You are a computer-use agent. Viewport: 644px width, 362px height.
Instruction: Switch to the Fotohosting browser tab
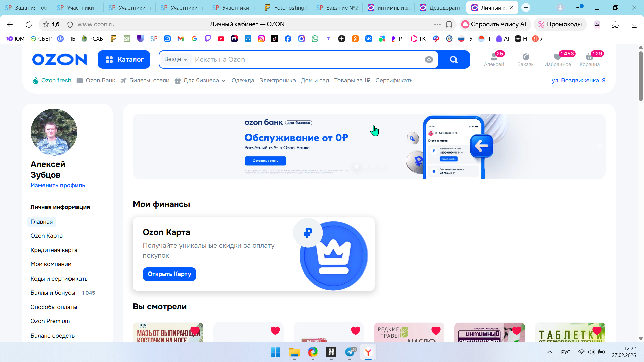(285, 8)
